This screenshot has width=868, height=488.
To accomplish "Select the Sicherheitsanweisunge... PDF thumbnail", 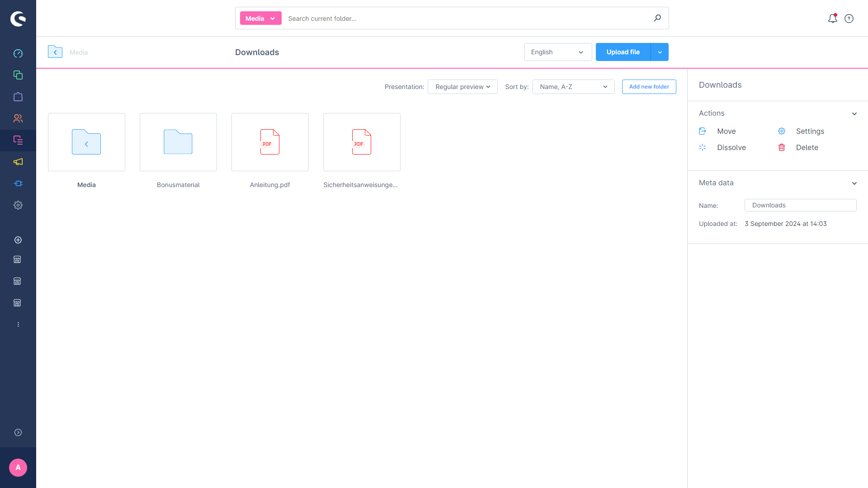I will coord(362,142).
